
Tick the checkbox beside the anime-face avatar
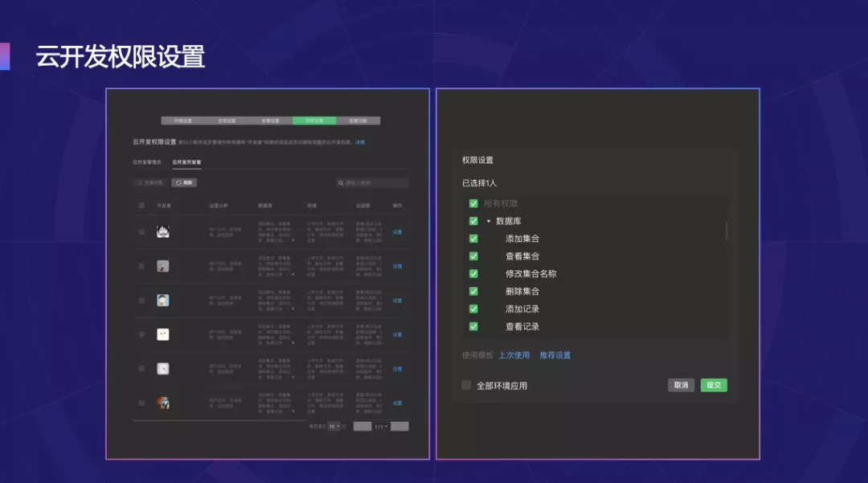(x=141, y=231)
